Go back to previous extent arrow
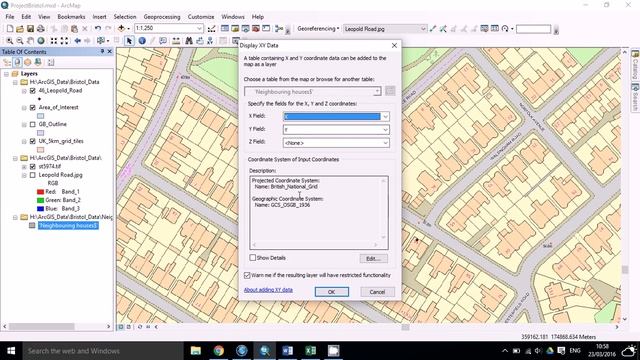This screenshot has width=640, height=360. point(77,41)
